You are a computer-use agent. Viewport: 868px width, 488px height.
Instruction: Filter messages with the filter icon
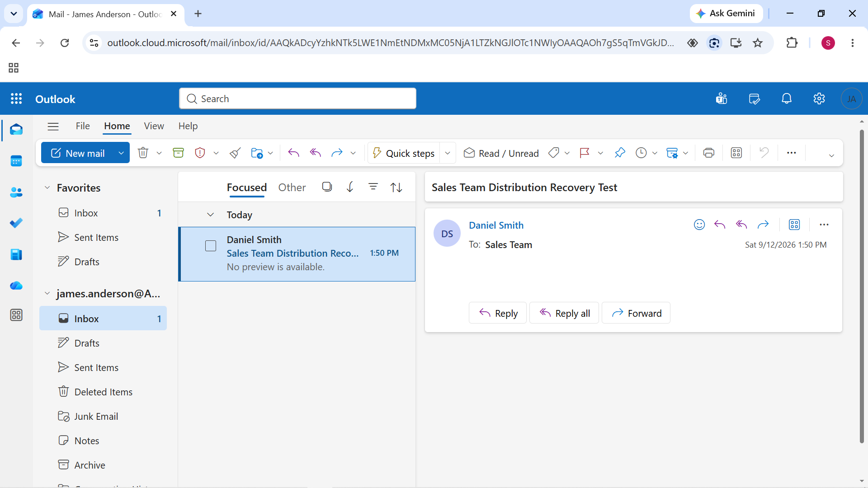pos(373,187)
